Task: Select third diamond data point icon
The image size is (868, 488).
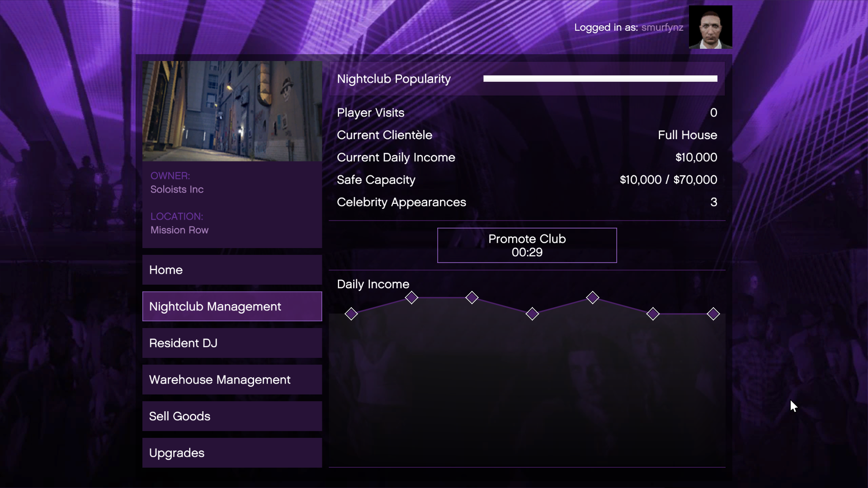Action: (x=472, y=298)
